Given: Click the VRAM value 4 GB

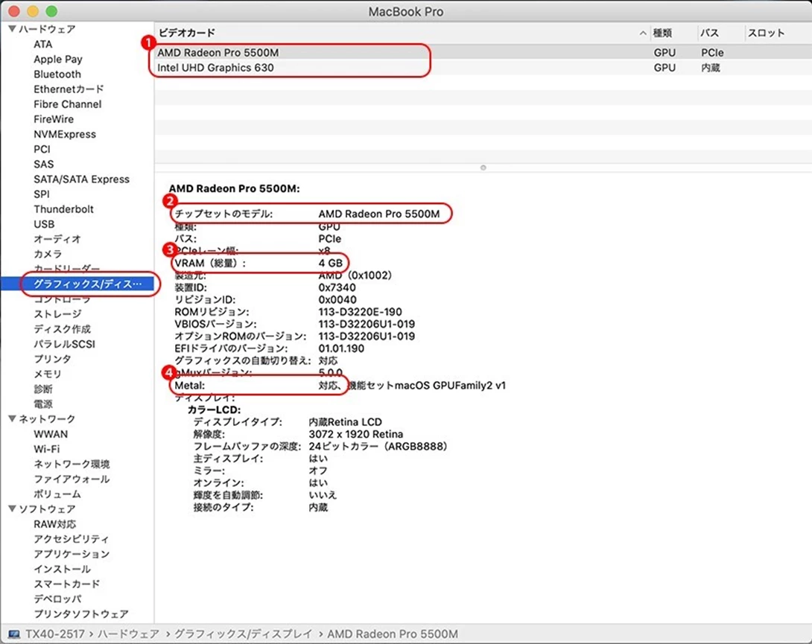Looking at the screenshot, I should click(331, 263).
